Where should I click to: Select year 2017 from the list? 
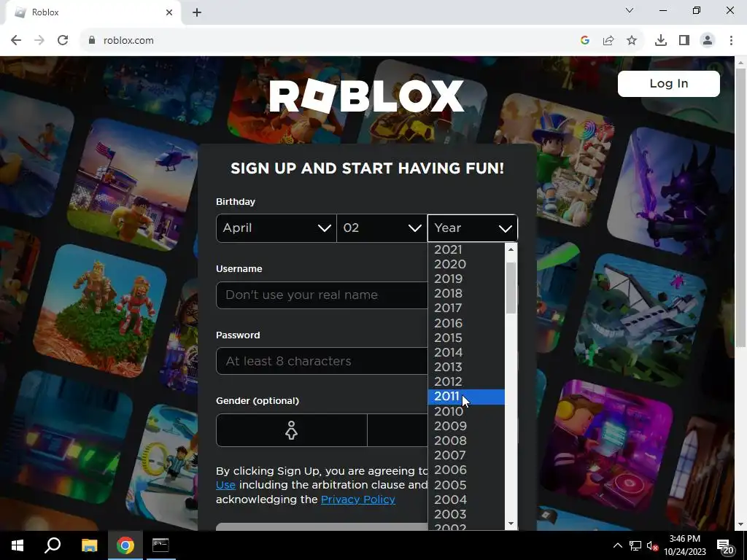466,308
